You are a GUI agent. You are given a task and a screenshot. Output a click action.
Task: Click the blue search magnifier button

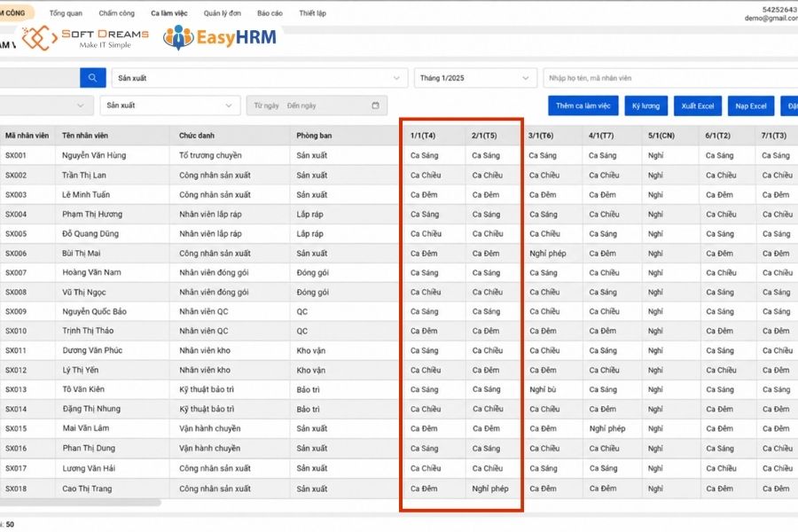click(92, 78)
